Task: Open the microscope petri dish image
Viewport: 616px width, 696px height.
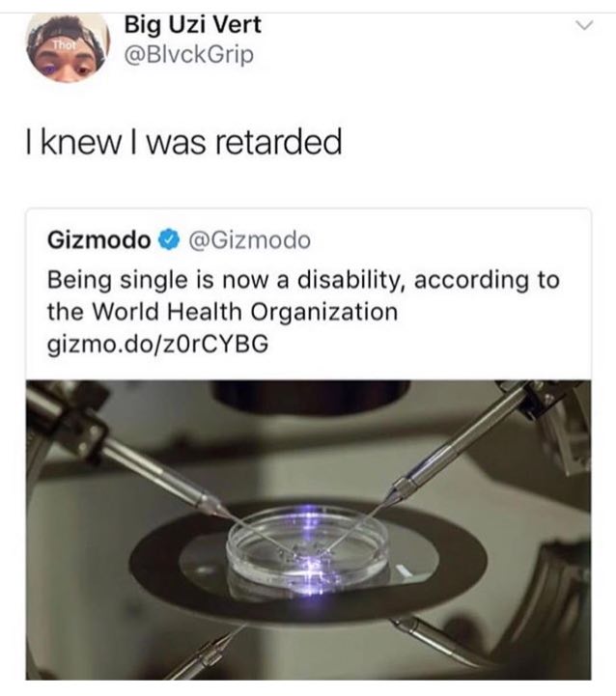Action: [308, 530]
